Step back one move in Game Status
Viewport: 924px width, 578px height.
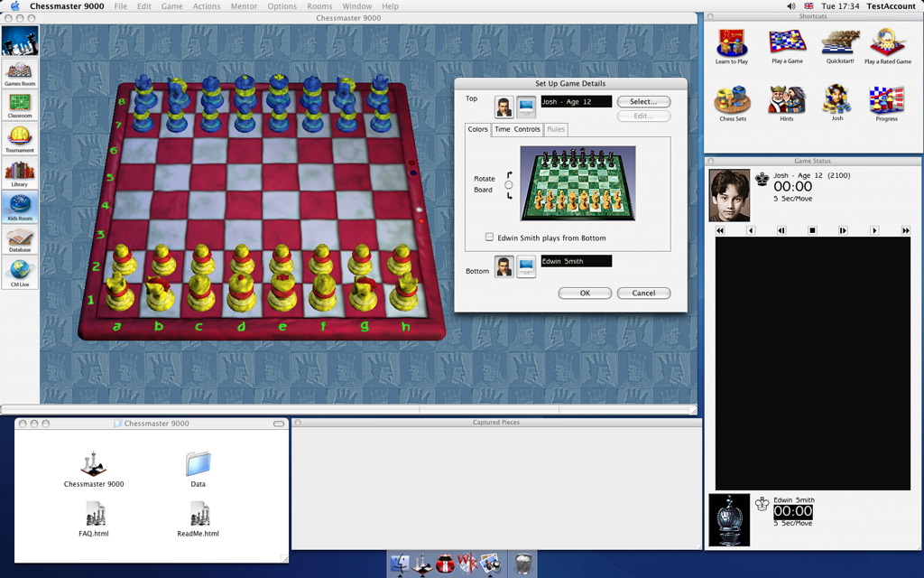click(x=750, y=230)
